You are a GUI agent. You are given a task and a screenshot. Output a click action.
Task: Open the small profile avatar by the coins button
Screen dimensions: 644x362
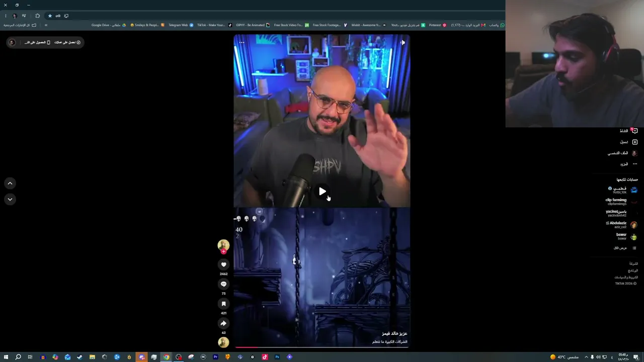pyautogui.click(x=12, y=42)
